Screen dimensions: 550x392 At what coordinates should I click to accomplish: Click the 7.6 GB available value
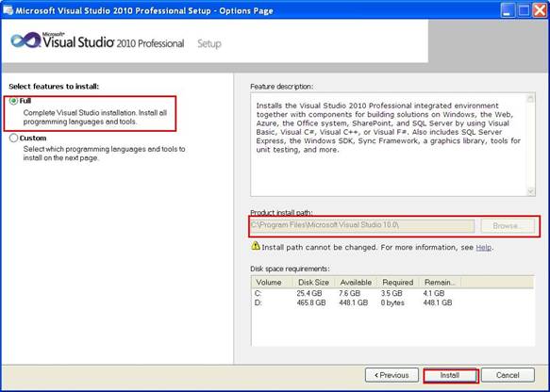pyautogui.click(x=349, y=293)
